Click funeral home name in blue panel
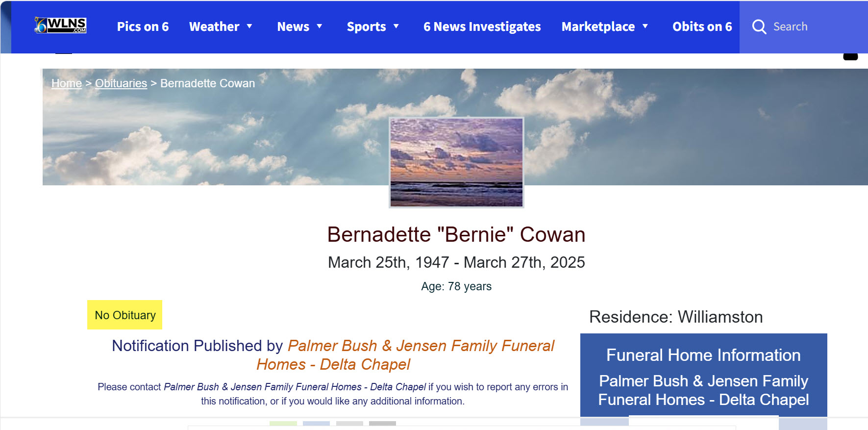This screenshot has height=430, width=868. (703, 390)
